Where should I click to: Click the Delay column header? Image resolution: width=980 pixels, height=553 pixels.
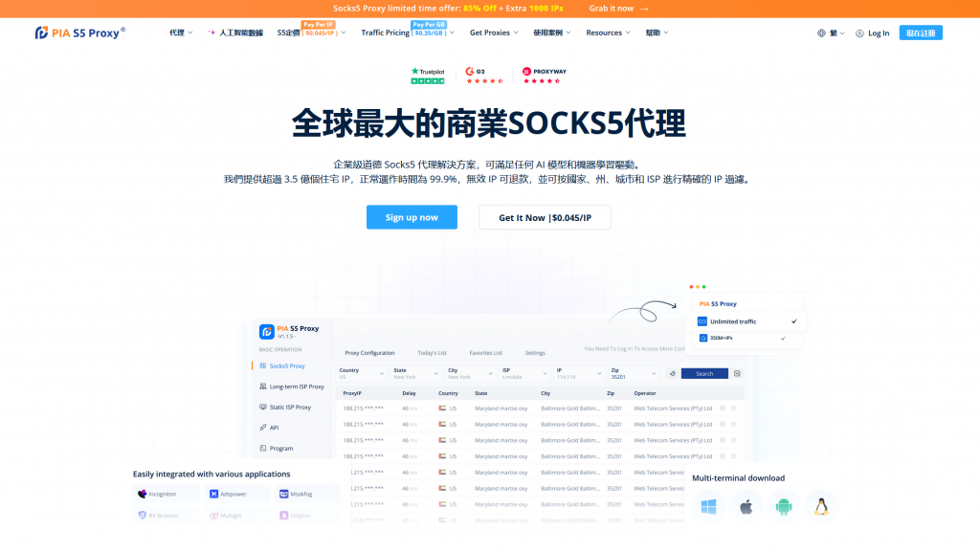(409, 393)
